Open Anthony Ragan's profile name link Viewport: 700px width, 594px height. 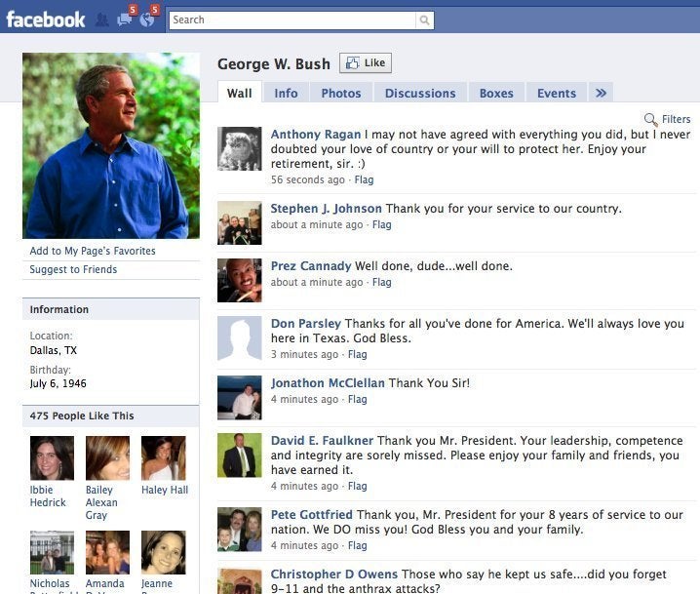pyautogui.click(x=316, y=135)
